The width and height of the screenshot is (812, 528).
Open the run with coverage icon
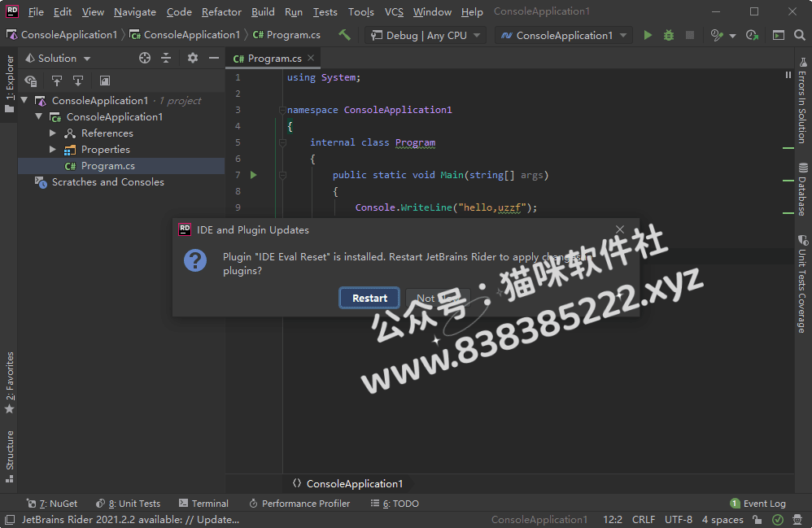tap(716, 35)
